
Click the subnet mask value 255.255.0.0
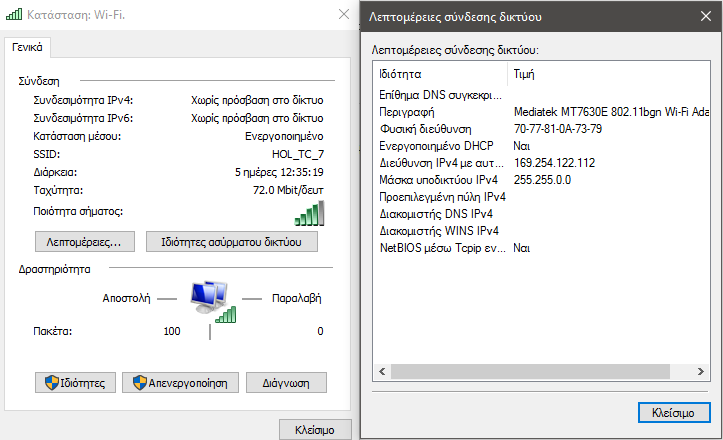pos(542,180)
